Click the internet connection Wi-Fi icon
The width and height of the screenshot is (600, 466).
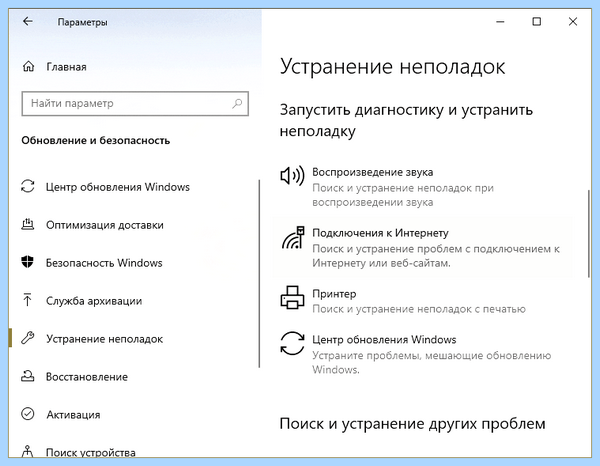pos(293,237)
